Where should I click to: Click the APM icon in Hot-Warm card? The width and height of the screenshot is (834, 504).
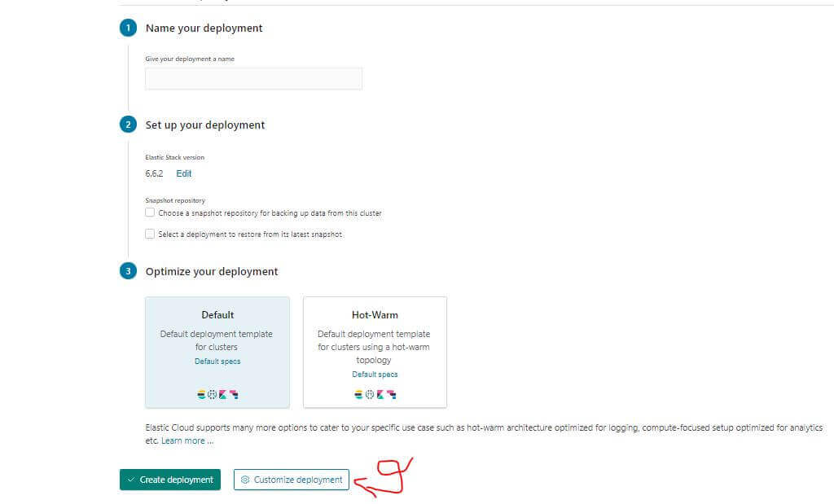click(391, 395)
